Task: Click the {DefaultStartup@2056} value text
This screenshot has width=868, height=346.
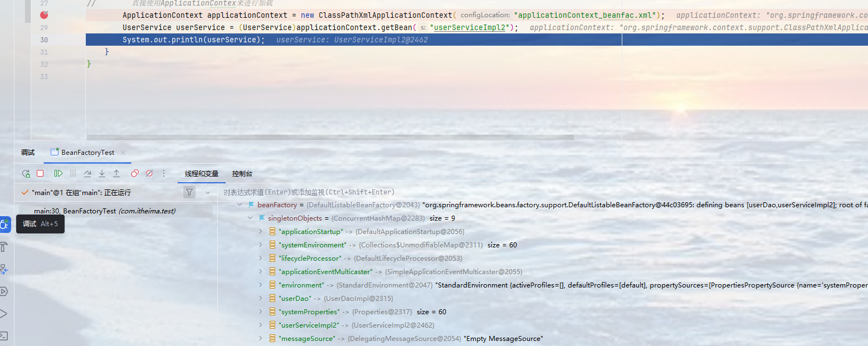Action: point(409,232)
